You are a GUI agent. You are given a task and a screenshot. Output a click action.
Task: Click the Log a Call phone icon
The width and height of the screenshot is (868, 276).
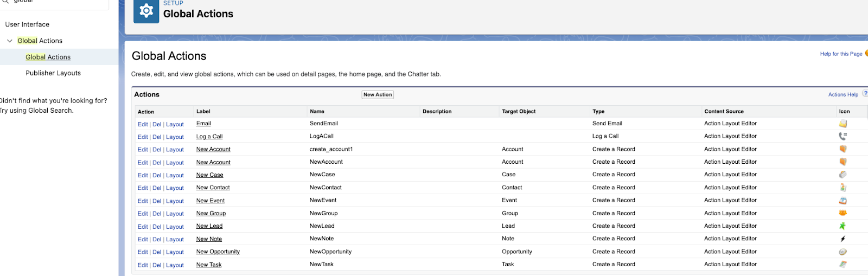click(x=843, y=136)
